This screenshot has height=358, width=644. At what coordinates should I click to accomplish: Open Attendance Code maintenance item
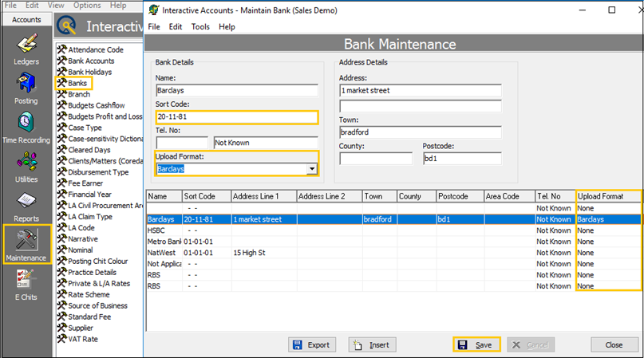tap(95, 49)
